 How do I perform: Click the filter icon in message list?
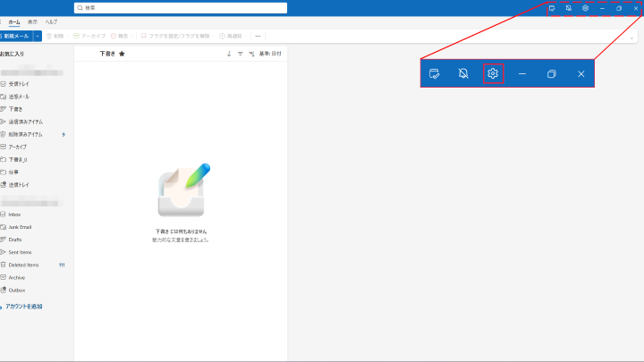click(241, 54)
